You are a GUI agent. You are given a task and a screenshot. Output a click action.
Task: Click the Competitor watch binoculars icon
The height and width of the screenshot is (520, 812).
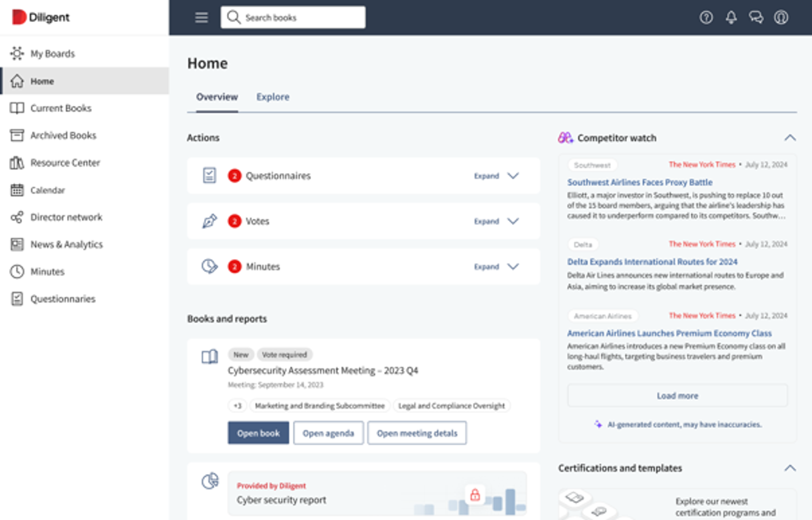click(x=565, y=137)
